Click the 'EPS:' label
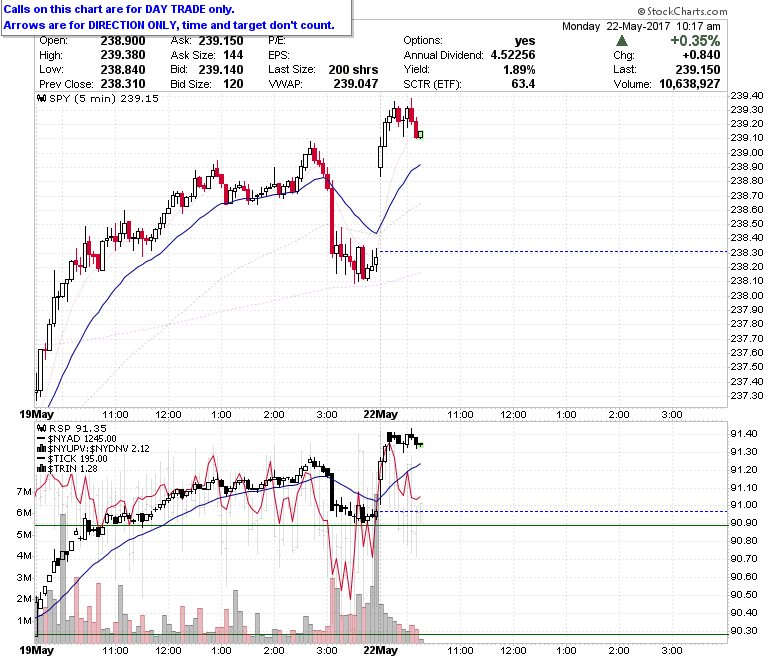780x659 pixels. (x=279, y=55)
